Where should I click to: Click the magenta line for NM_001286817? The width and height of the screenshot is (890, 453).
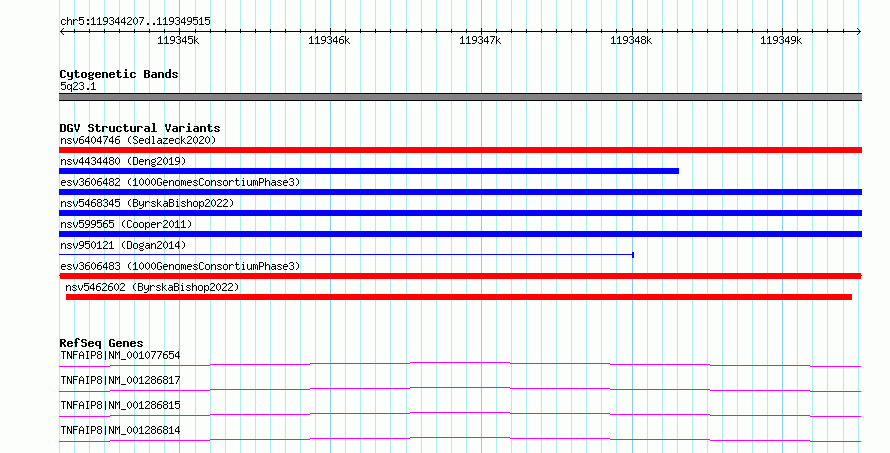[x=460, y=389]
